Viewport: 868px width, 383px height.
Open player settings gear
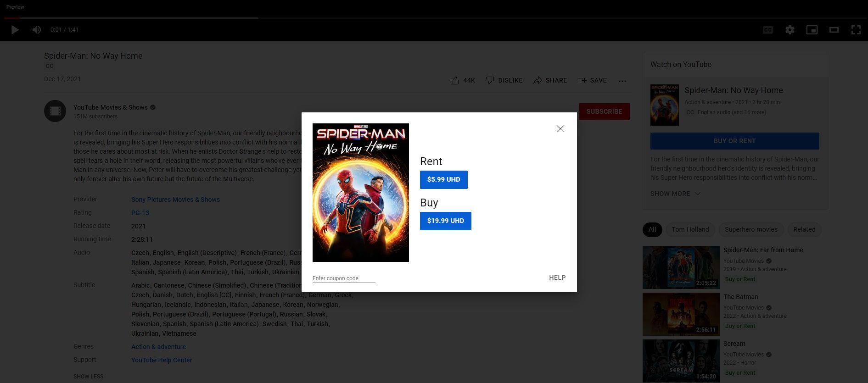tap(790, 30)
